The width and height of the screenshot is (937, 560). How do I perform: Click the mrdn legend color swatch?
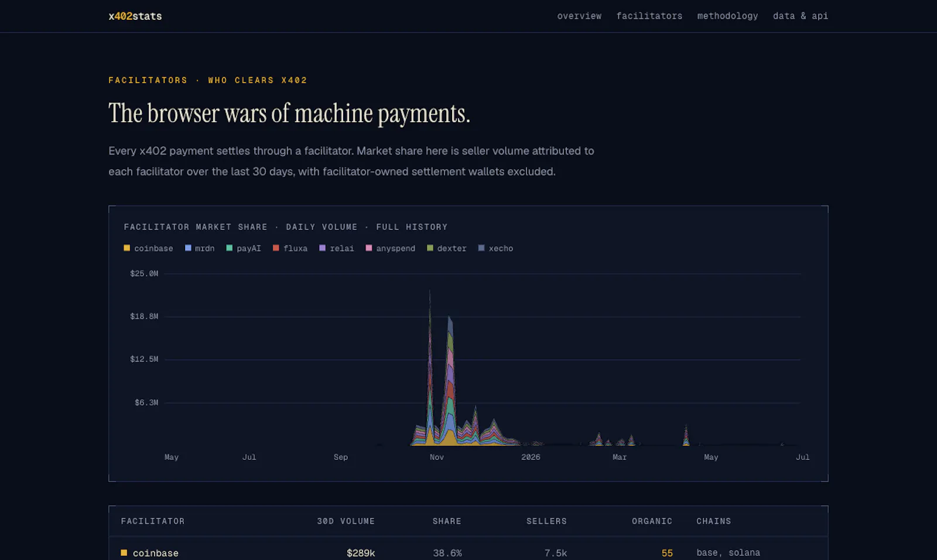(x=188, y=248)
